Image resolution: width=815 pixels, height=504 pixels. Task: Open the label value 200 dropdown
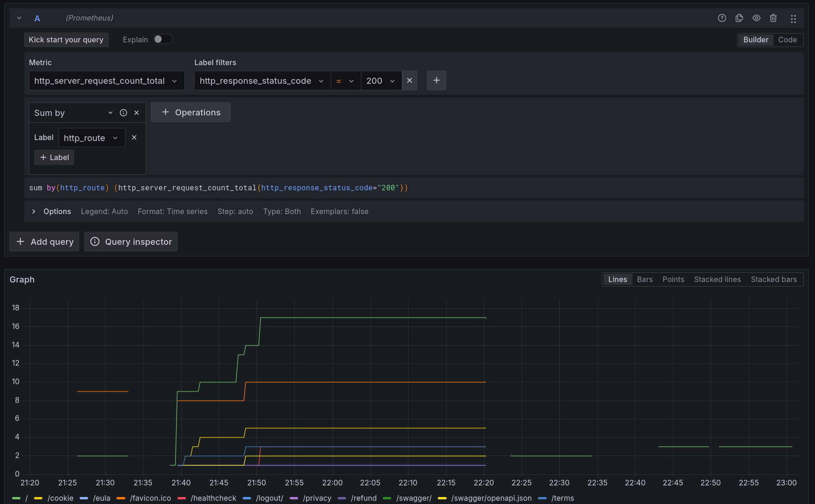tap(380, 81)
